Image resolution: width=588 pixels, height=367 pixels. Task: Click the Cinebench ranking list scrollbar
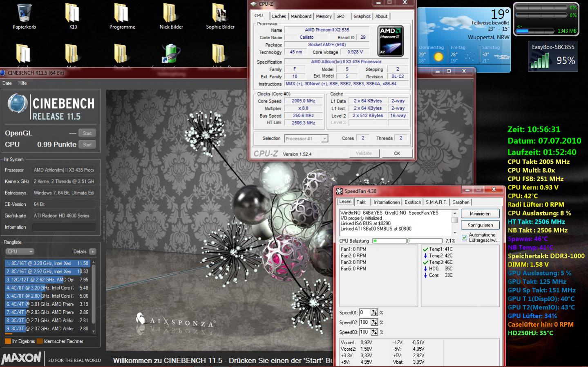coord(94,297)
